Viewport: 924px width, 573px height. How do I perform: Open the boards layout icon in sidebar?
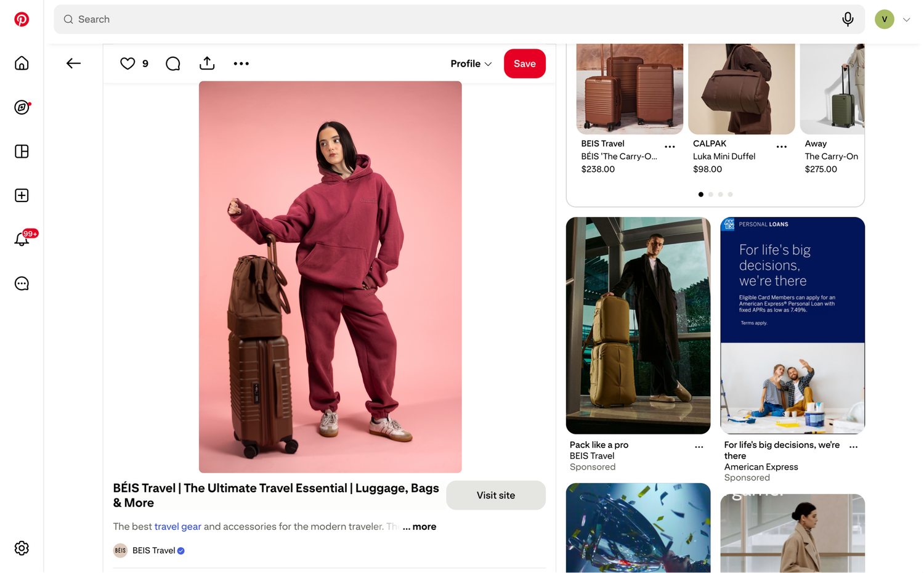[x=22, y=152]
